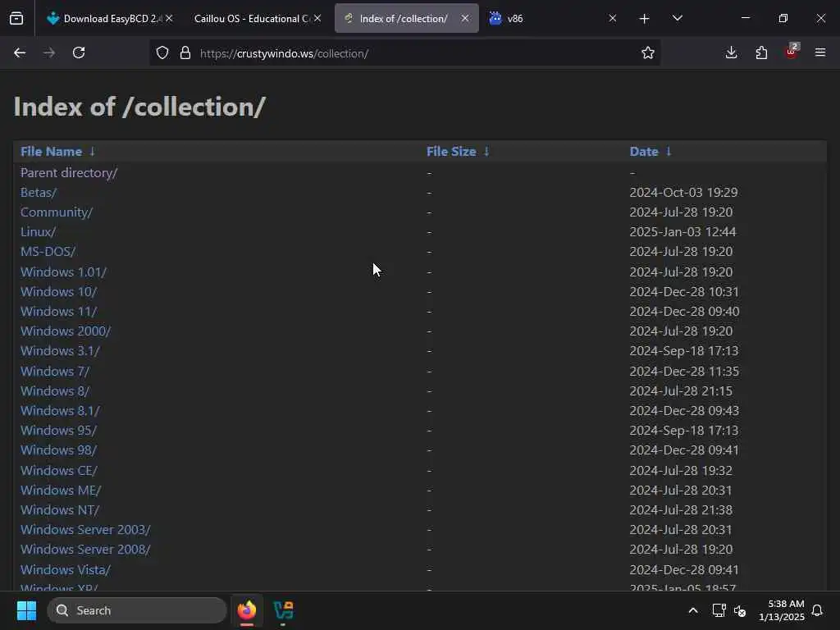
Task: Close the Download EasyBCD tab
Action: 169,18
